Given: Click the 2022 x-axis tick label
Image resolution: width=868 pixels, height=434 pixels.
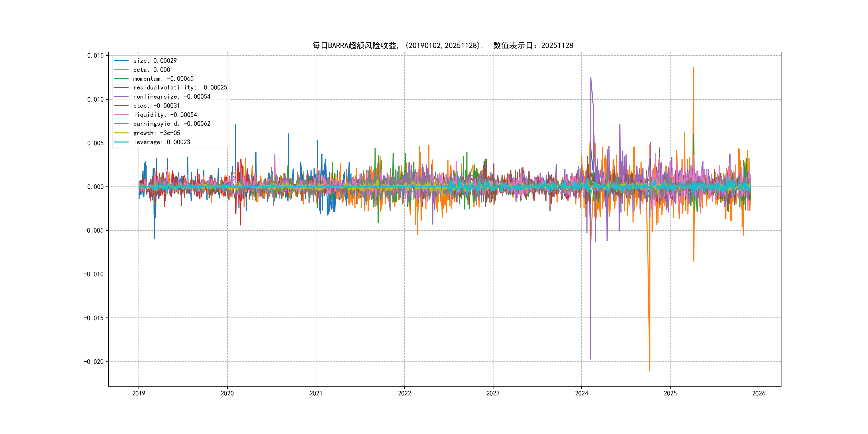Looking at the screenshot, I should click(x=404, y=393).
